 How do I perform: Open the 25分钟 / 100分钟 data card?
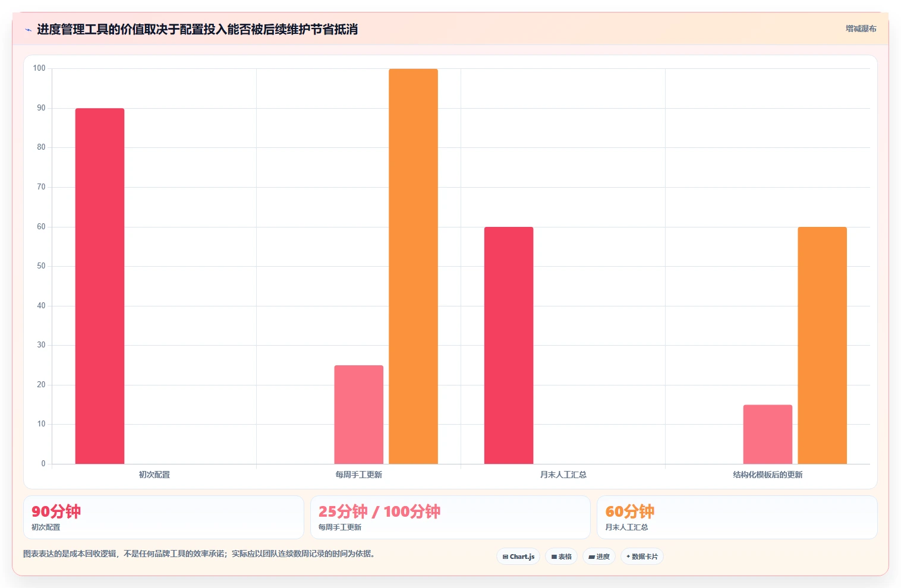pos(450,517)
